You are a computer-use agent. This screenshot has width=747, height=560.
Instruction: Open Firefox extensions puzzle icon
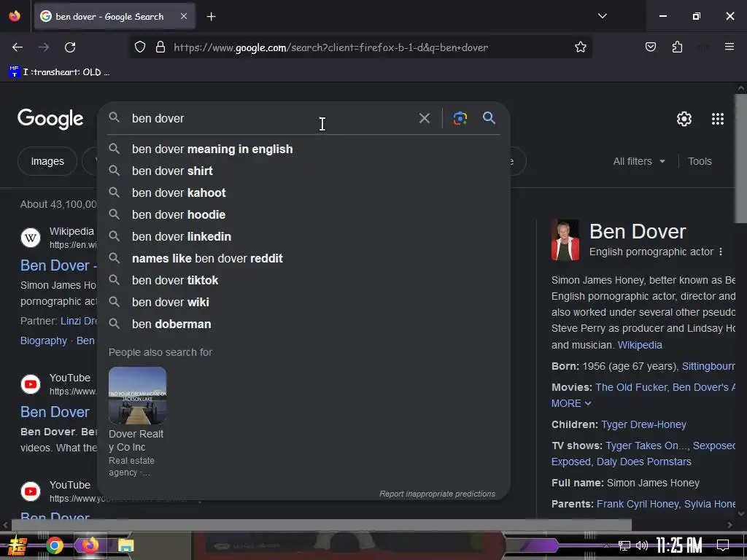(677, 47)
